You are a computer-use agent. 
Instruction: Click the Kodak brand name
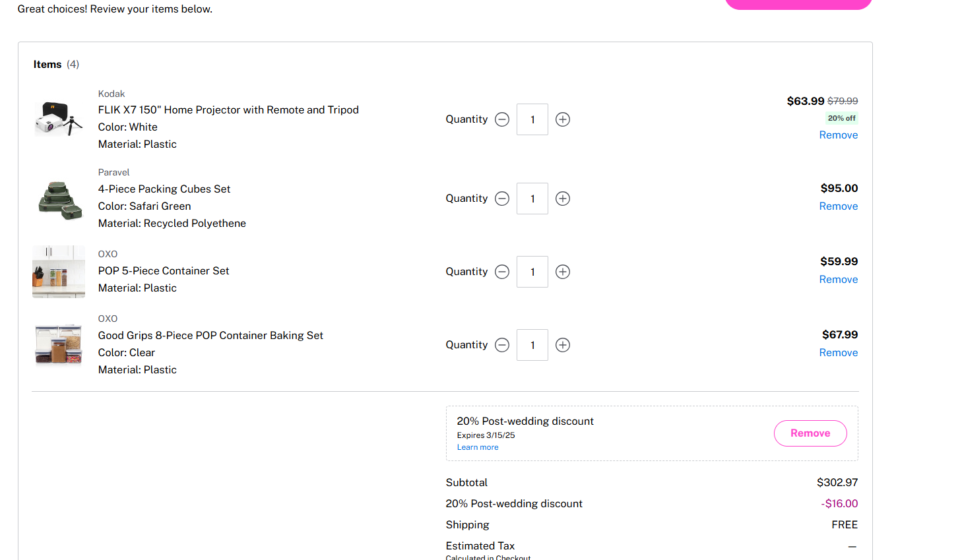(x=112, y=94)
